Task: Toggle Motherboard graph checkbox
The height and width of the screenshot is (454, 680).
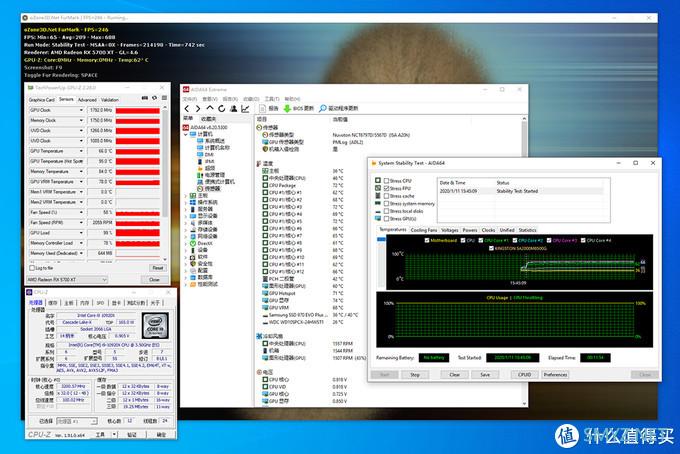Action: [427, 240]
